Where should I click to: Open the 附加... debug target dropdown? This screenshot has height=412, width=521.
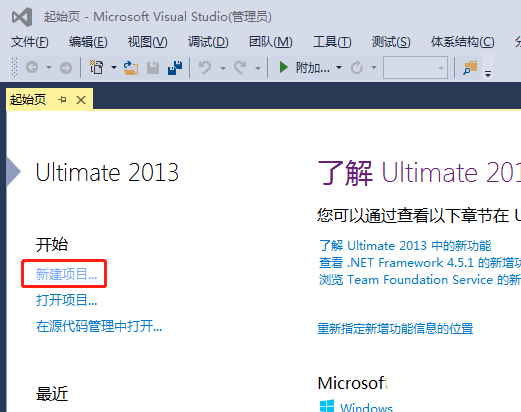pyautogui.click(x=339, y=68)
